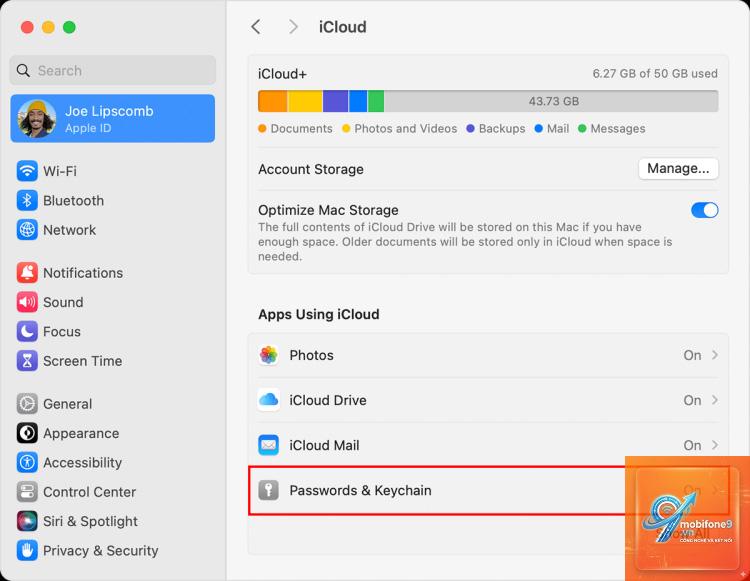This screenshot has height=581, width=750.
Task: Click iCloud Drive On status text
Action: (692, 400)
